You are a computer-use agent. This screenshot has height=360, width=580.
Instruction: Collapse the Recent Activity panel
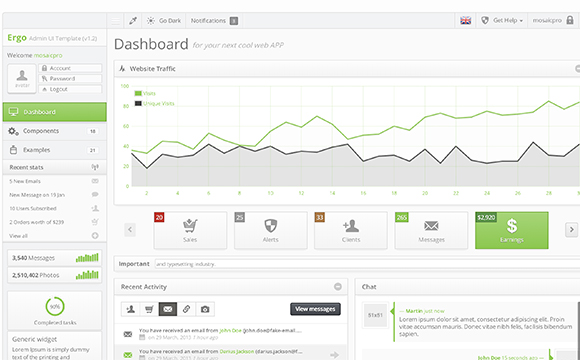pyautogui.click(x=338, y=287)
